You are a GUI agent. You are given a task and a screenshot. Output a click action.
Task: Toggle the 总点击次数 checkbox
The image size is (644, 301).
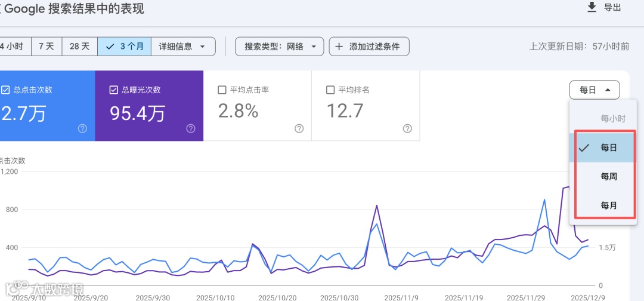click(5, 90)
